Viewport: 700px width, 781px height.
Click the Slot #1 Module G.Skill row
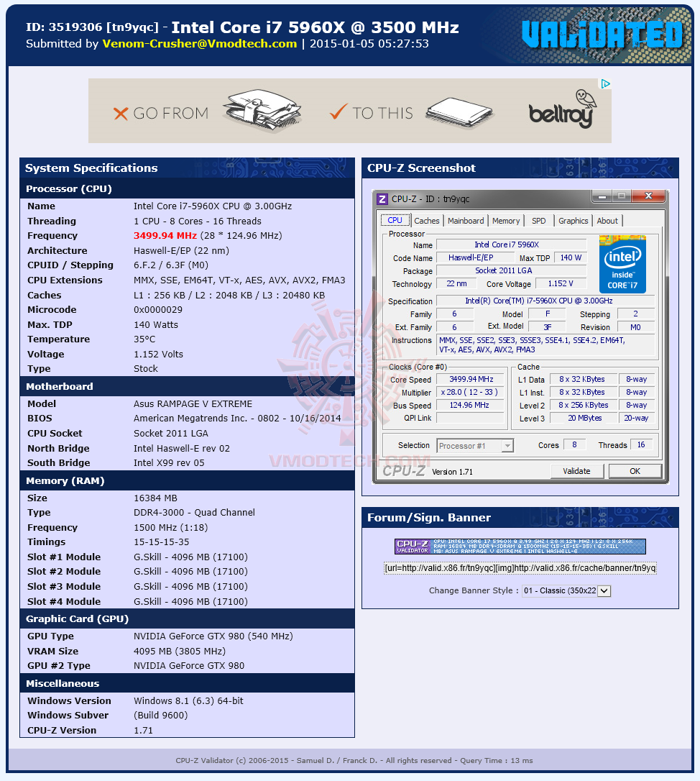click(187, 557)
